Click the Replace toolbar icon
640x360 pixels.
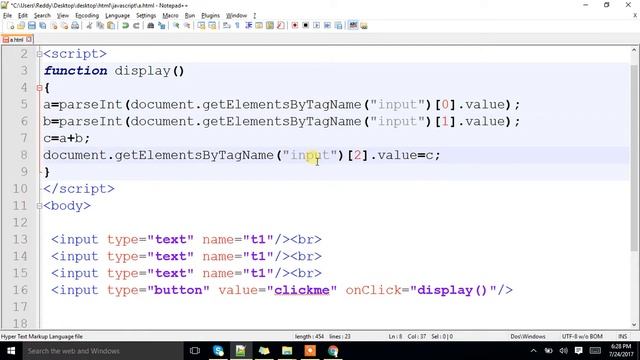tap(162, 26)
